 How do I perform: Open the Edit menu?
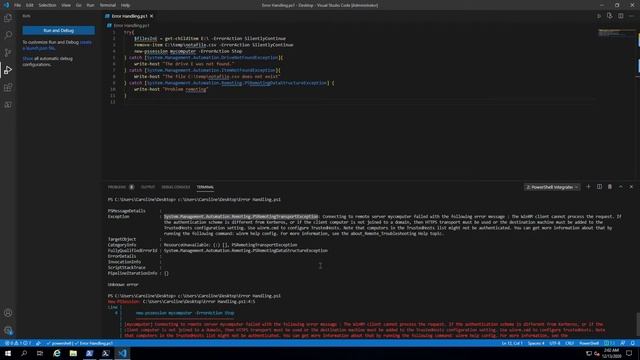tap(29, 5)
